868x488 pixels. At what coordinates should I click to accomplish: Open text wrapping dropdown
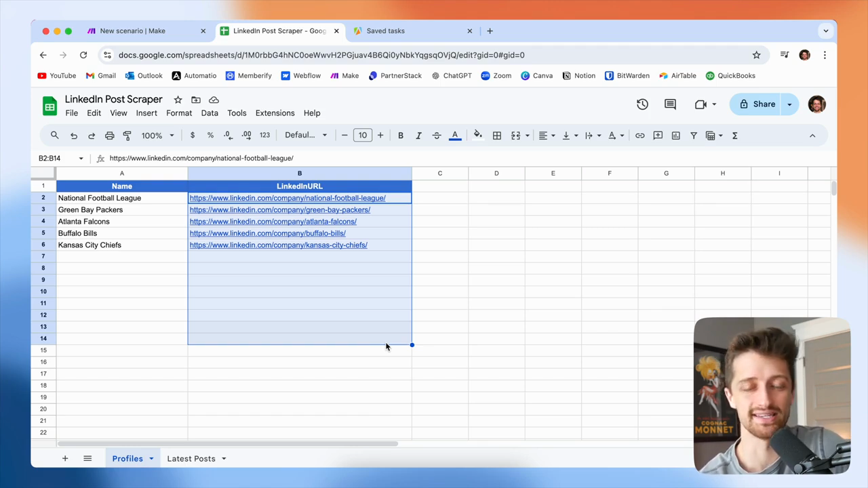pyautogui.click(x=593, y=136)
